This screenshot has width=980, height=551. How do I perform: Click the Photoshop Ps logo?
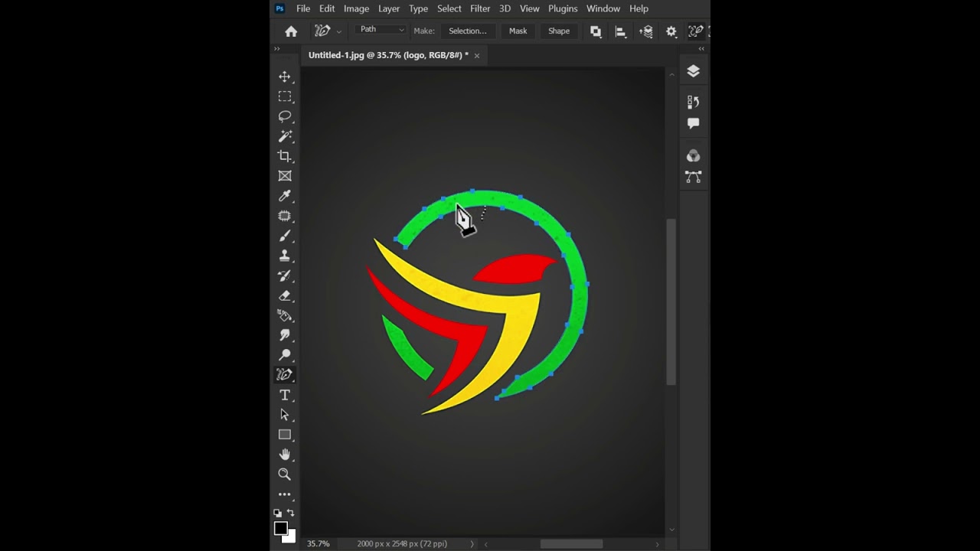280,8
